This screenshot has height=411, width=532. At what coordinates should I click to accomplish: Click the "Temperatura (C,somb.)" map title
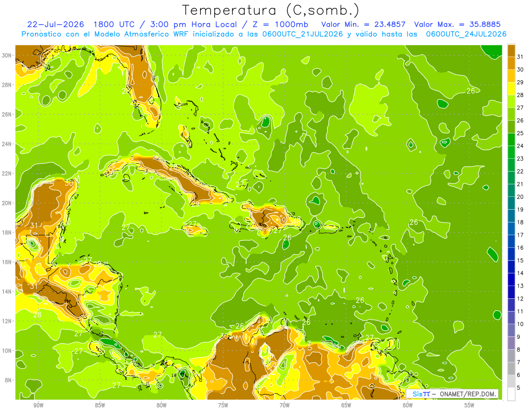[x=271, y=10]
